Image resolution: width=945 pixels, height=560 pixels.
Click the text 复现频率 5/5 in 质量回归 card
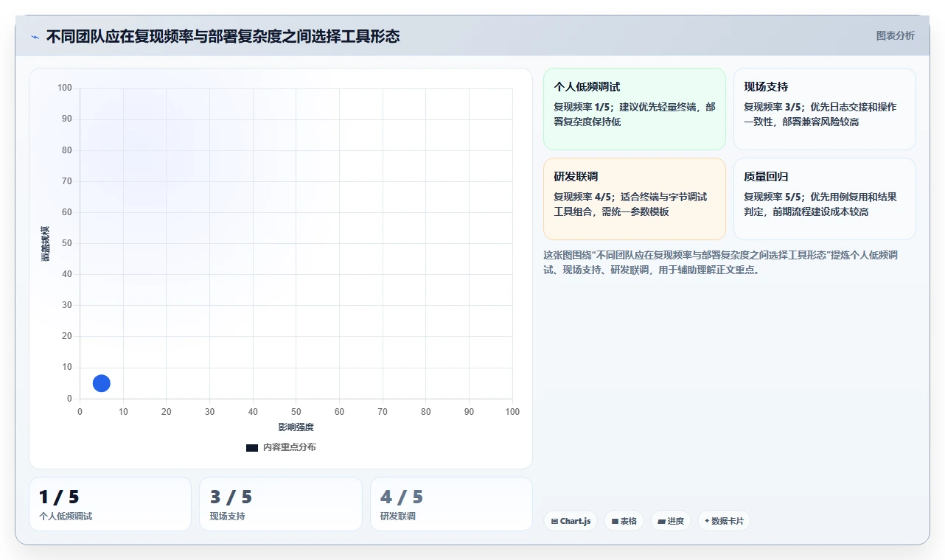coord(774,197)
